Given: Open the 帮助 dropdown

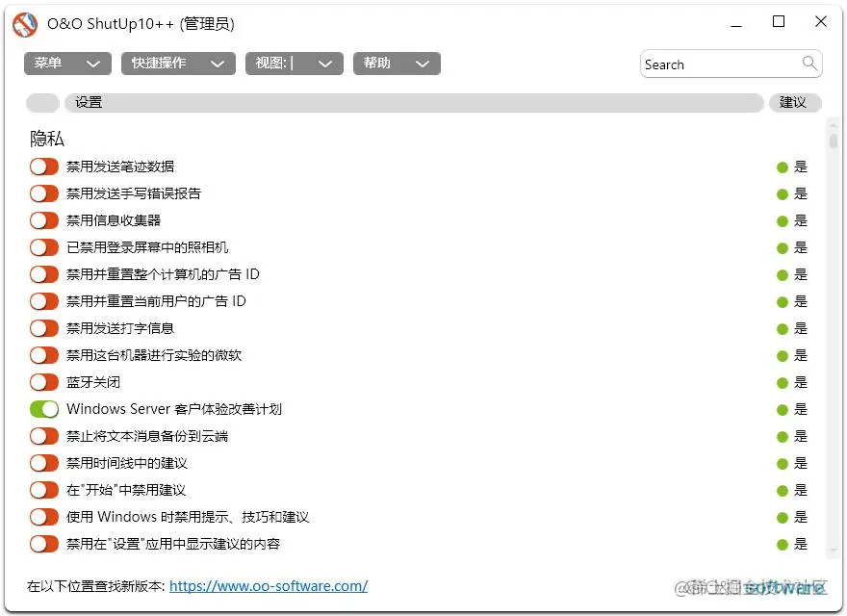Looking at the screenshot, I should (x=397, y=64).
